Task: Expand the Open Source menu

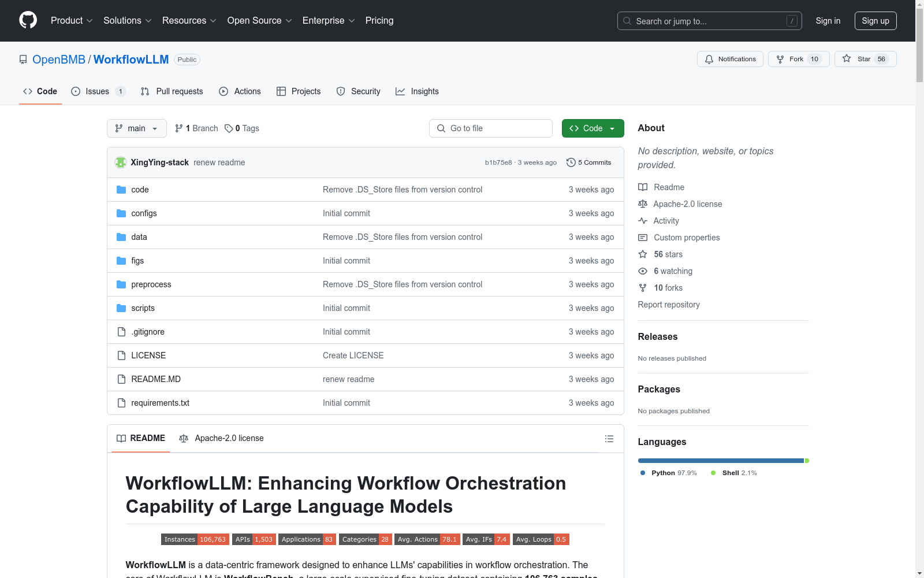Action: pyautogui.click(x=260, y=21)
